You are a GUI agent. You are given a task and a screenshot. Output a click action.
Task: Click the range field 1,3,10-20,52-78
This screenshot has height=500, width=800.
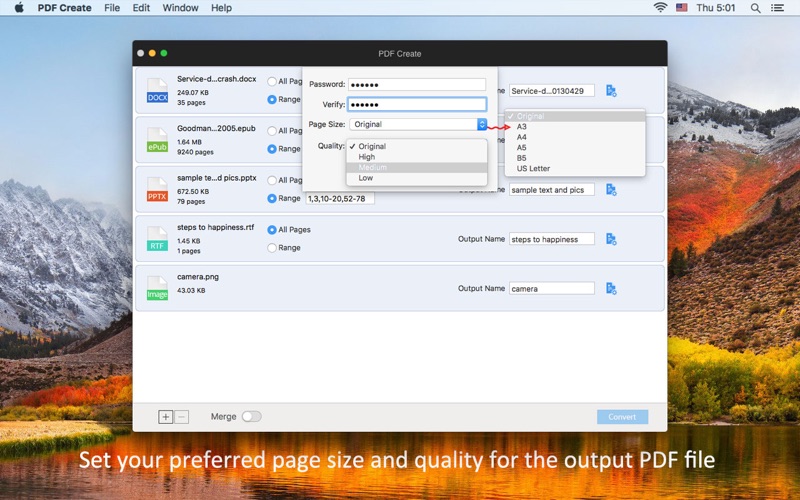[340, 198]
